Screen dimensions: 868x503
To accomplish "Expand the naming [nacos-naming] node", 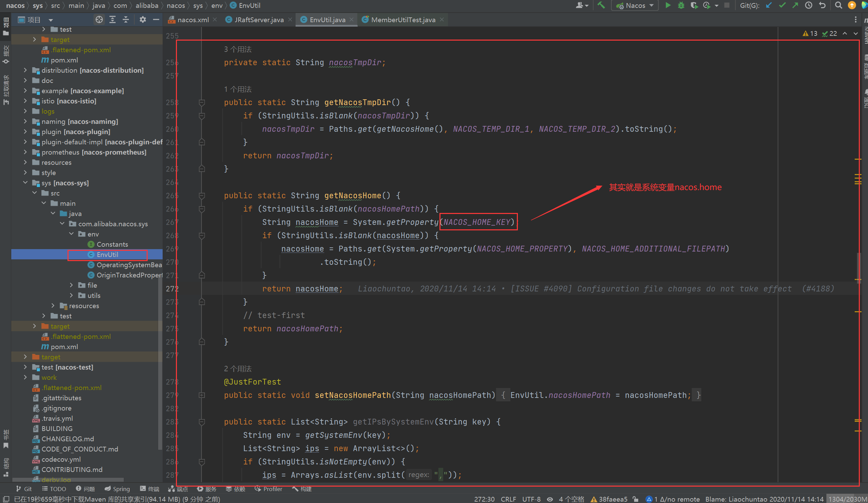I will tap(26, 121).
